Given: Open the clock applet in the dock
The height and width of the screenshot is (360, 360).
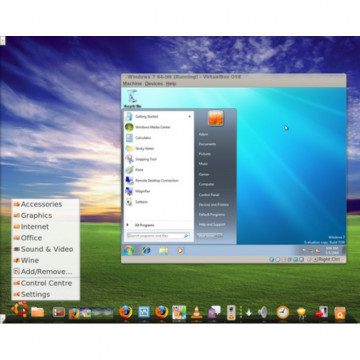Looking at the screenshot, I should coord(282,312).
